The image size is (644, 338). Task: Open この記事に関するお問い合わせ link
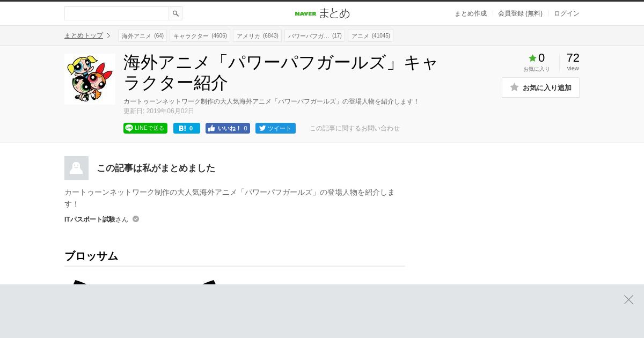pyautogui.click(x=355, y=128)
